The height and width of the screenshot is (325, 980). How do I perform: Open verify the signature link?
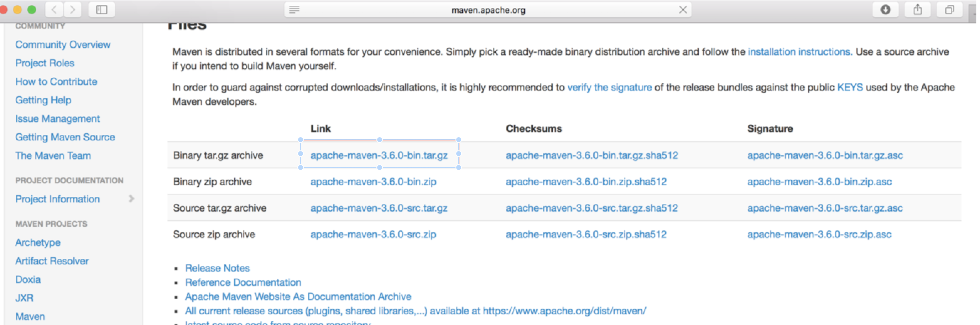click(609, 88)
